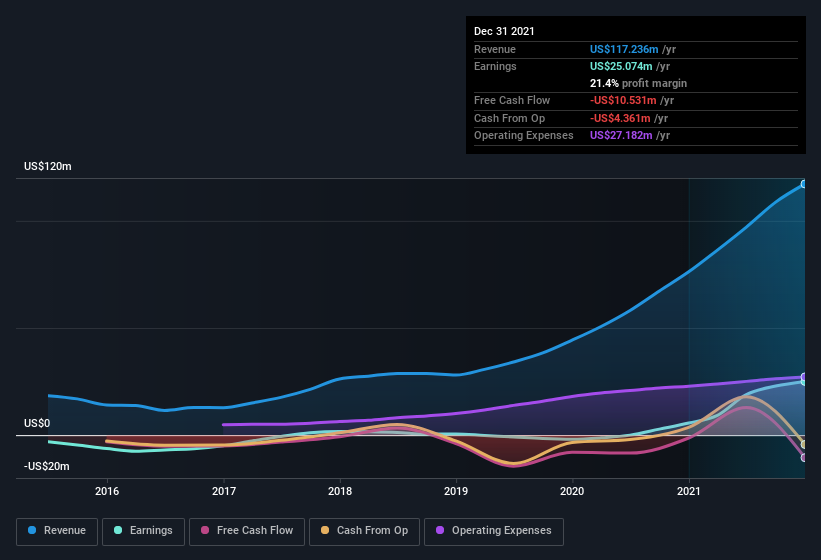Click the Operating Expenses label in tooltip

(524, 136)
